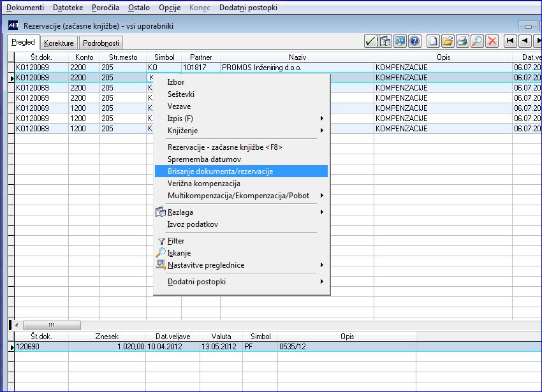Click the green checkmark confirm icon
Image resolution: width=542 pixels, height=392 pixels.
[x=370, y=41]
